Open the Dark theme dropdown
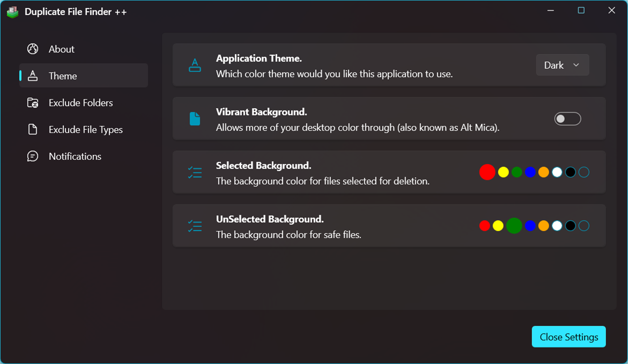The width and height of the screenshot is (628, 364). [x=562, y=65]
